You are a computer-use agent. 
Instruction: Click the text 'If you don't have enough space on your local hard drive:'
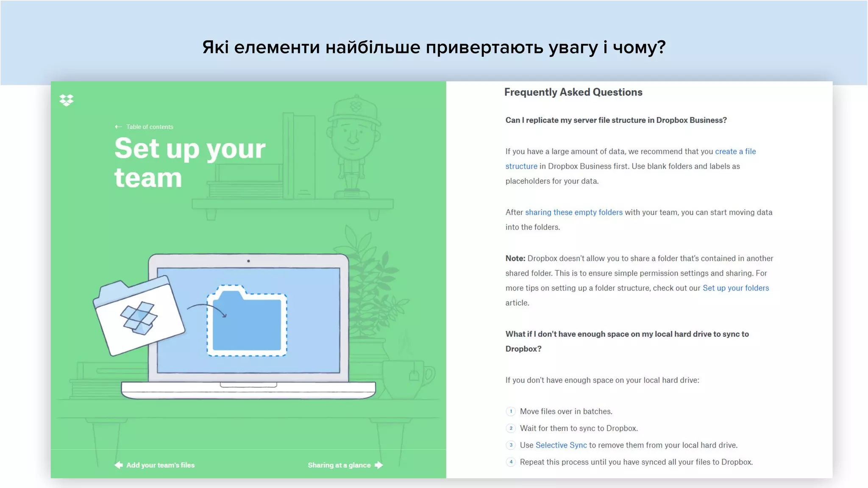coord(602,380)
